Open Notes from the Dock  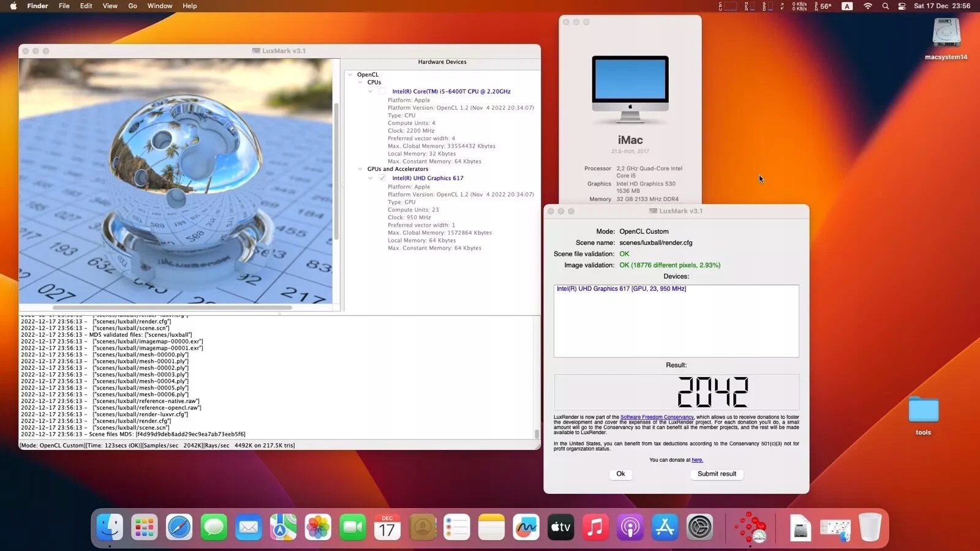click(x=491, y=527)
